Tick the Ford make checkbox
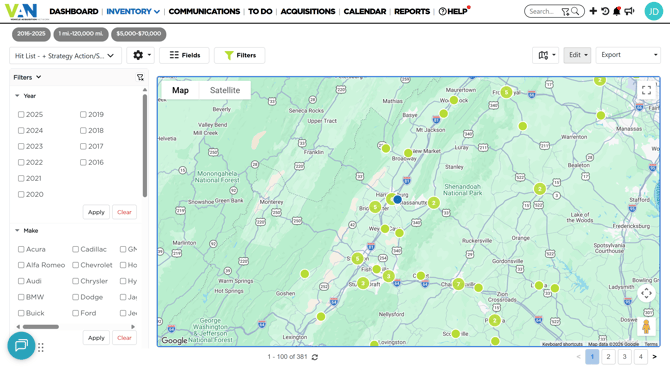Image resolution: width=670 pixels, height=367 pixels. 76,313
